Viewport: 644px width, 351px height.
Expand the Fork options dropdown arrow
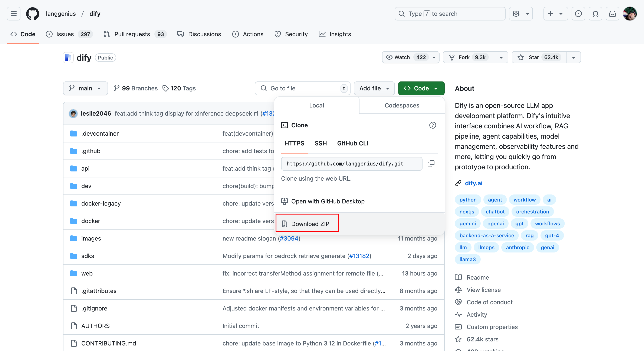tap(501, 57)
